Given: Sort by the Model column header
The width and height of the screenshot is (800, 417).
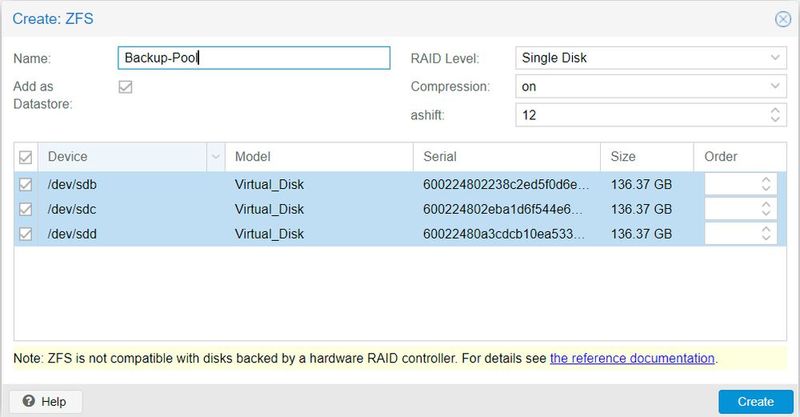Looking at the screenshot, I should (x=319, y=157).
